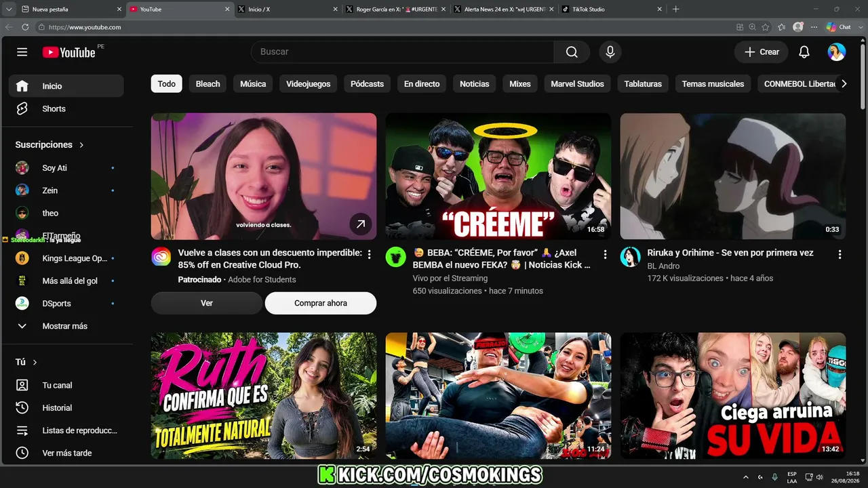Screen dimensions: 868x488
Task: Click BL Andro channel avatar
Action: click(x=631, y=257)
